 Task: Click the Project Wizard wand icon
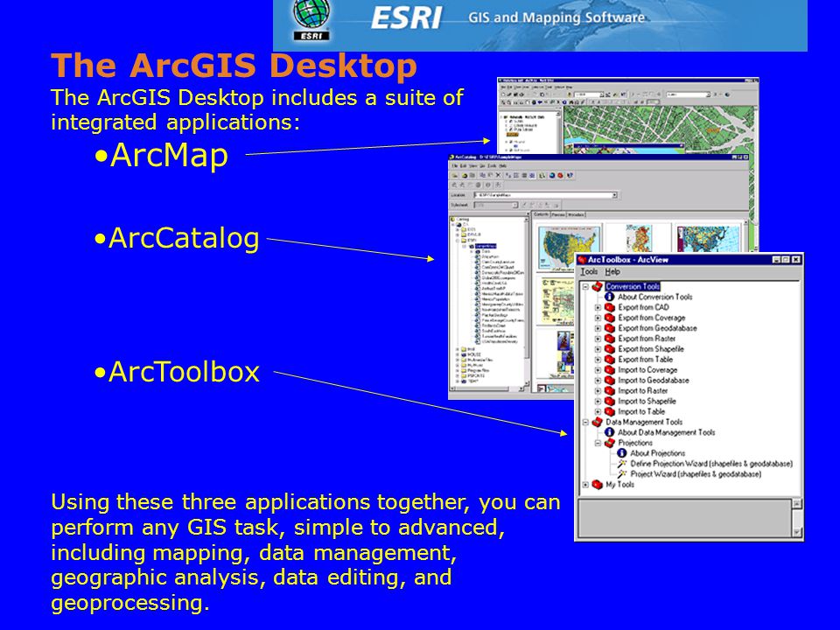(x=621, y=474)
